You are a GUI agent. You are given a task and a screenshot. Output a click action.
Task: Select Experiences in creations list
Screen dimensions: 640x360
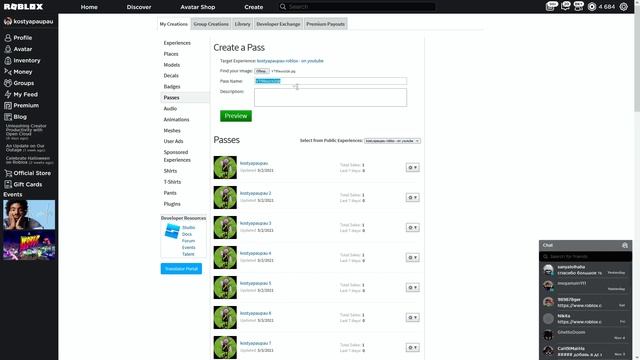click(x=177, y=43)
